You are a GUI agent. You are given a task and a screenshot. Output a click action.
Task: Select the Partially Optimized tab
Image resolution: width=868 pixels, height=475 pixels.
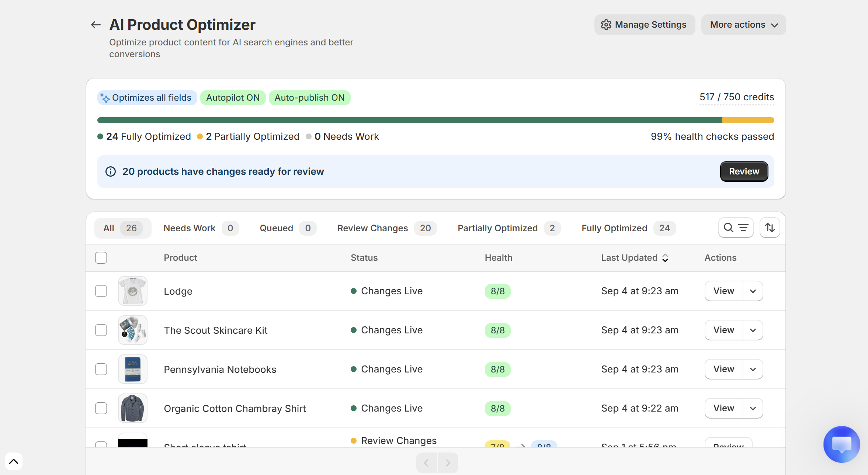click(509, 228)
